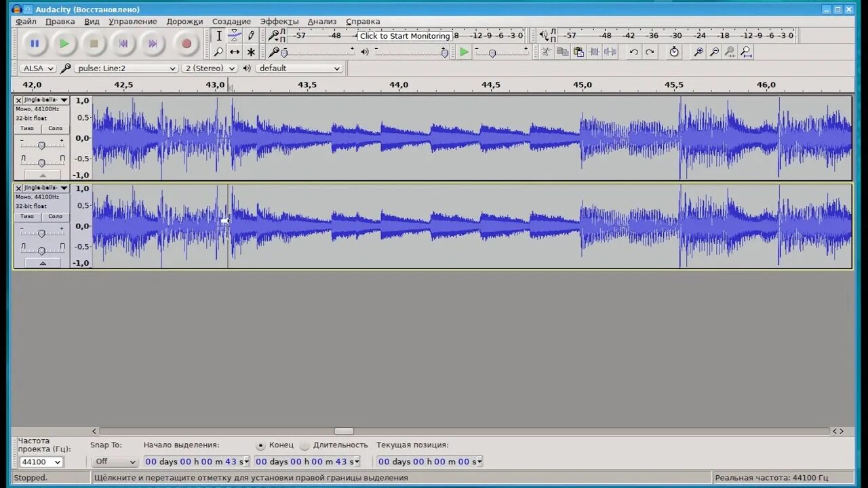
Task: Open the default playback device dropdown
Action: 299,68
